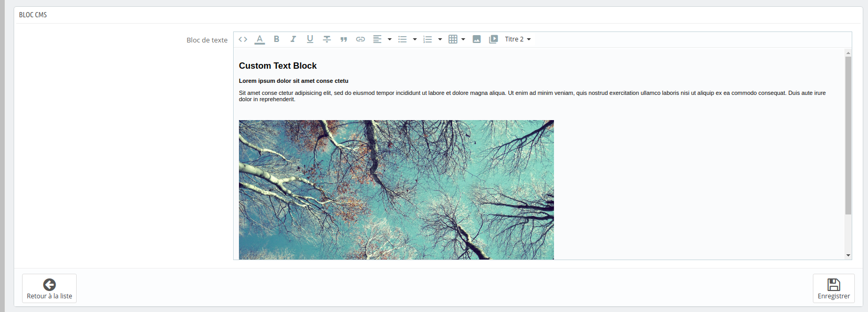Open the table dropdown arrow
The width and height of the screenshot is (868, 312).
[x=463, y=39]
